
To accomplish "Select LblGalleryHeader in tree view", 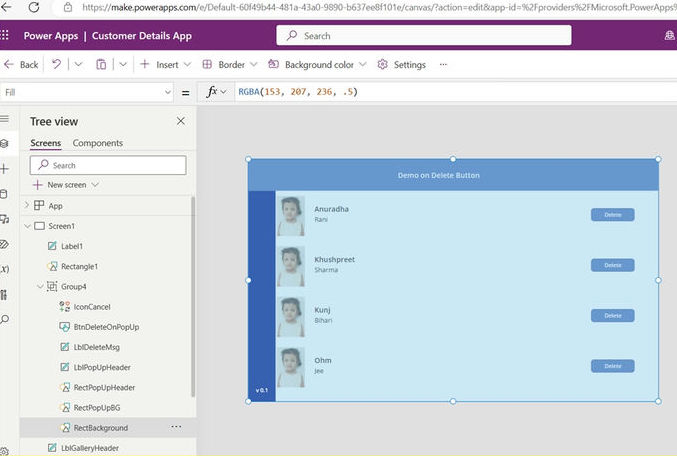I will (90, 448).
